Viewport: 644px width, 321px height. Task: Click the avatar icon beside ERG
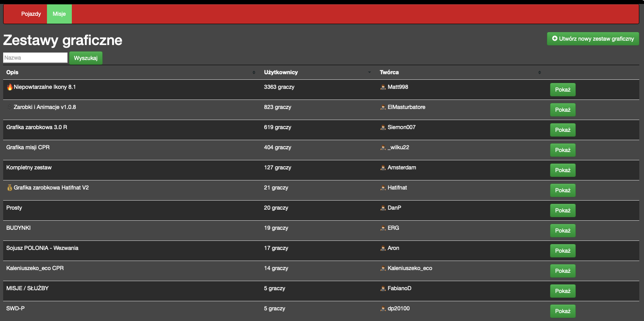383,228
